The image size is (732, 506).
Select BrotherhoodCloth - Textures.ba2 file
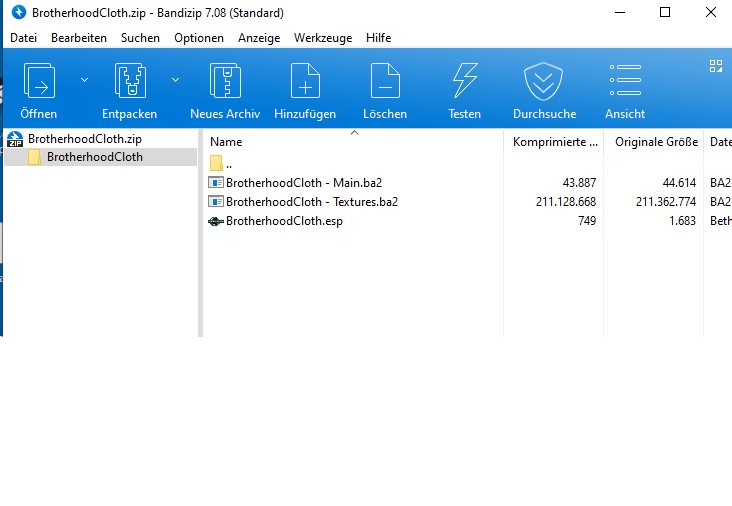point(312,202)
